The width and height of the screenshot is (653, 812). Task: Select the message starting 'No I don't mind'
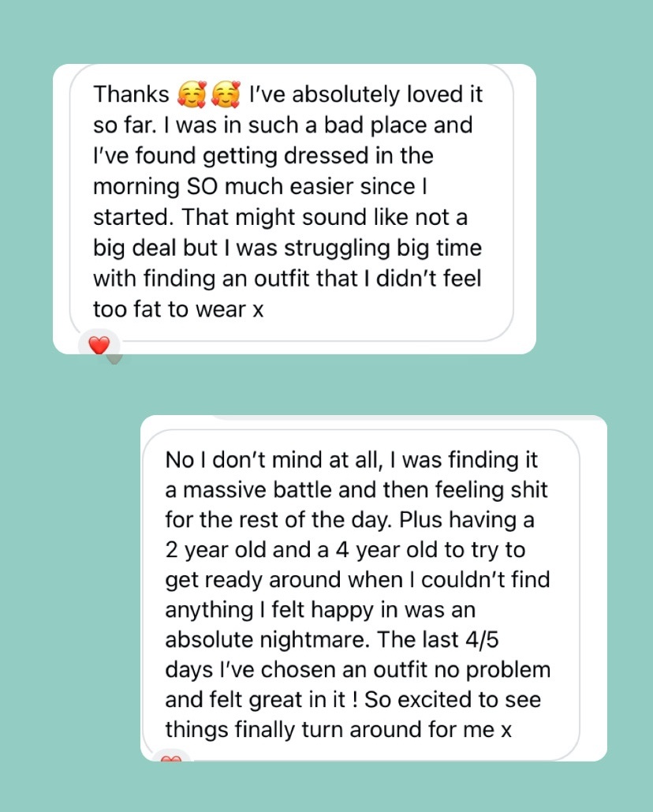pyautogui.click(x=359, y=592)
